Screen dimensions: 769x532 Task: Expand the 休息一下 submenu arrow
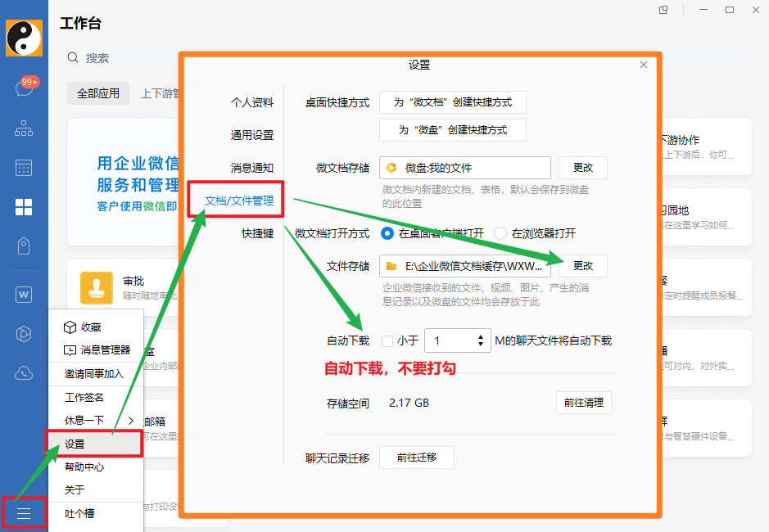(131, 420)
